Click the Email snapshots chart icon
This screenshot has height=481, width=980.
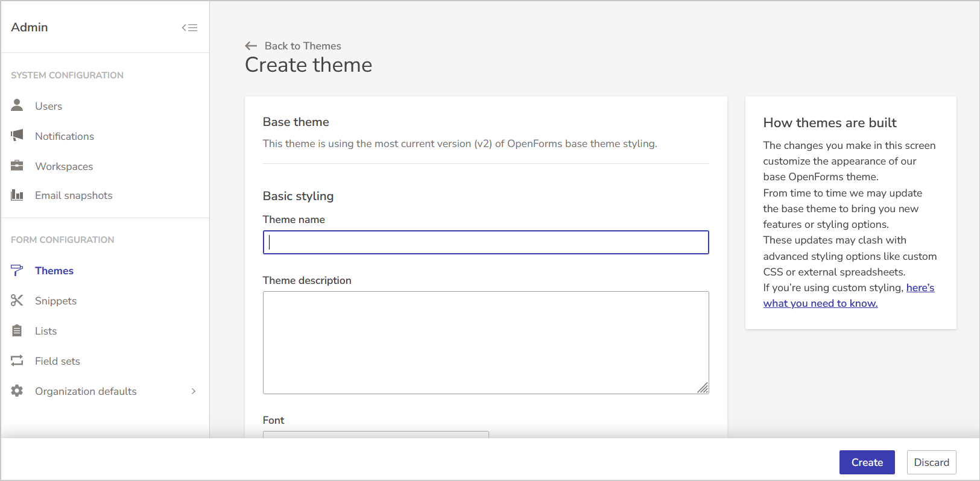[17, 195]
